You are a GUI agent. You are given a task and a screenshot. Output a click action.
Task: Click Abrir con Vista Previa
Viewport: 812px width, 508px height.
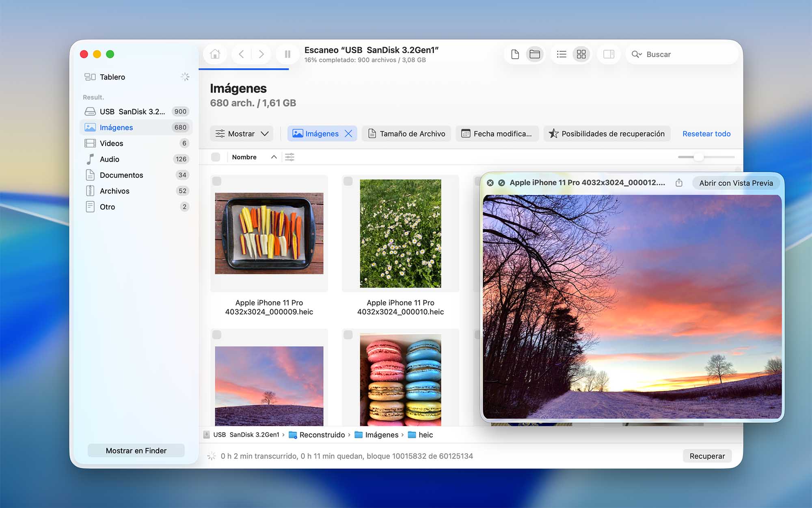pyautogui.click(x=736, y=183)
